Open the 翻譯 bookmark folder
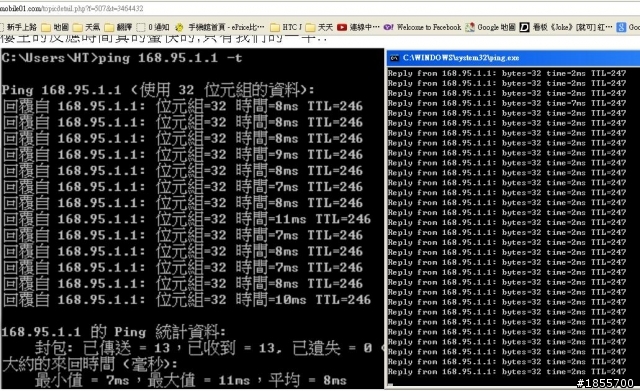The height and width of the screenshot is (391, 640). pyautogui.click(x=118, y=27)
